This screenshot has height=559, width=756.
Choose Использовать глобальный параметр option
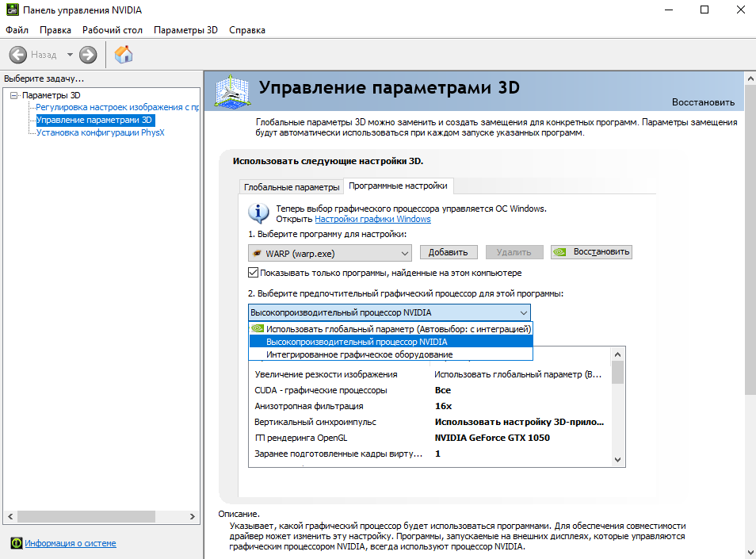tap(391, 329)
